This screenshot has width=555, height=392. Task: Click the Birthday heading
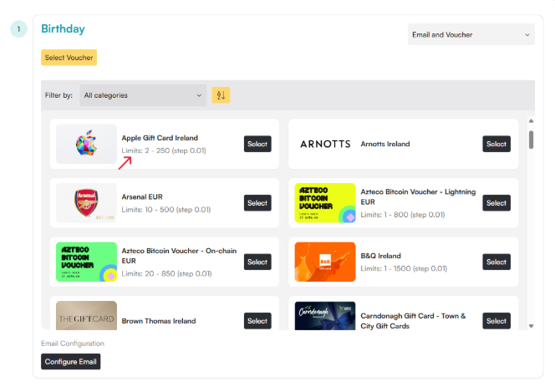pos(63,28)
